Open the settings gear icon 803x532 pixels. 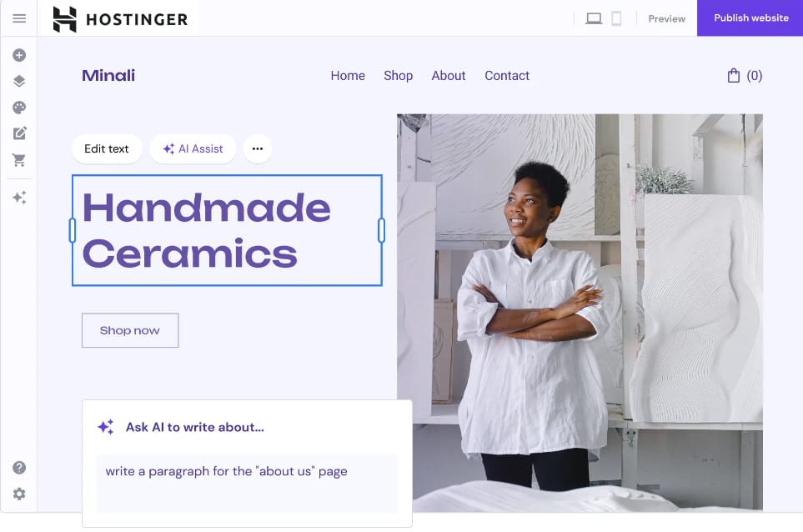coord(19,494)
